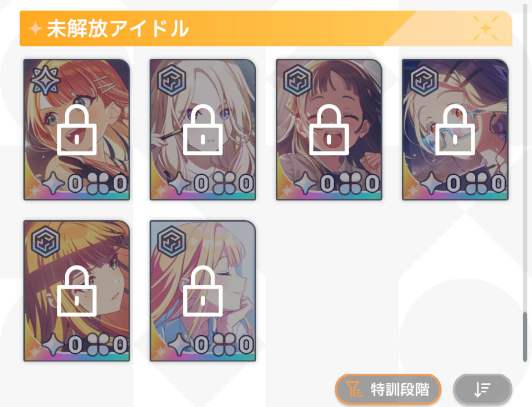The width and height of the screenshot is (532, 407).
Task: Select the 未解放アイドル section header
Action: click(266, 28)
